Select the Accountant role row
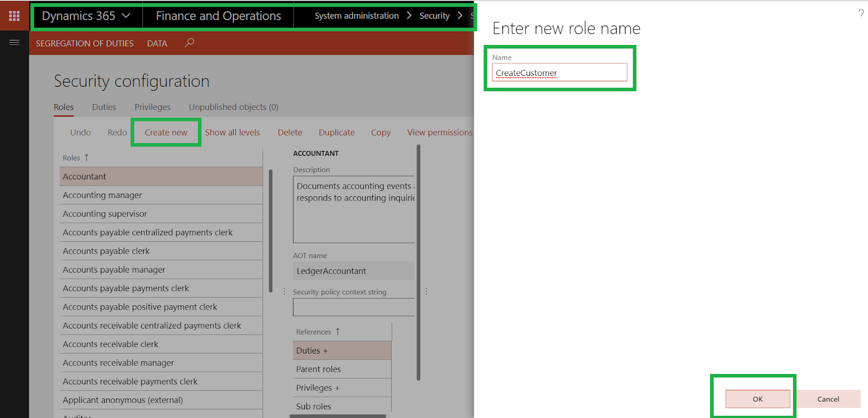 coord(161,177)
